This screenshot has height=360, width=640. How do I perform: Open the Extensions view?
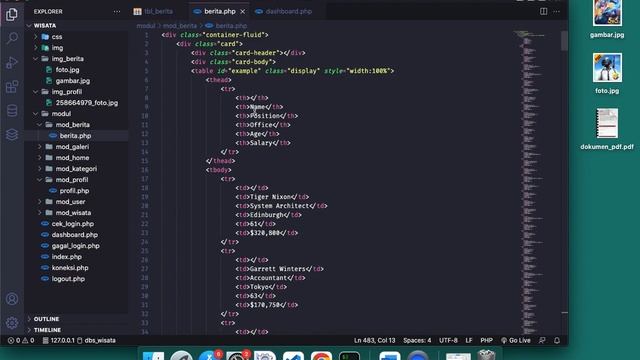pyautogui.click(x=12, y=87)
